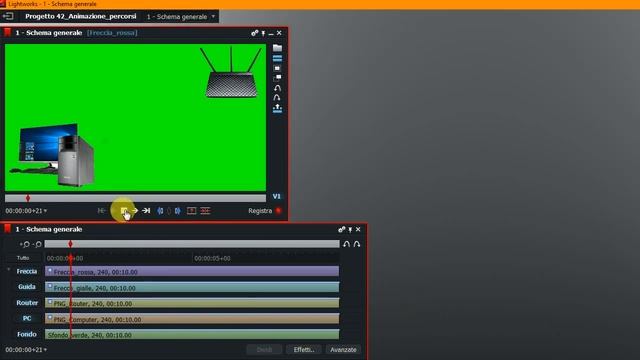Click the red playhead marker on the viewer scrub bar

[28, 198]
